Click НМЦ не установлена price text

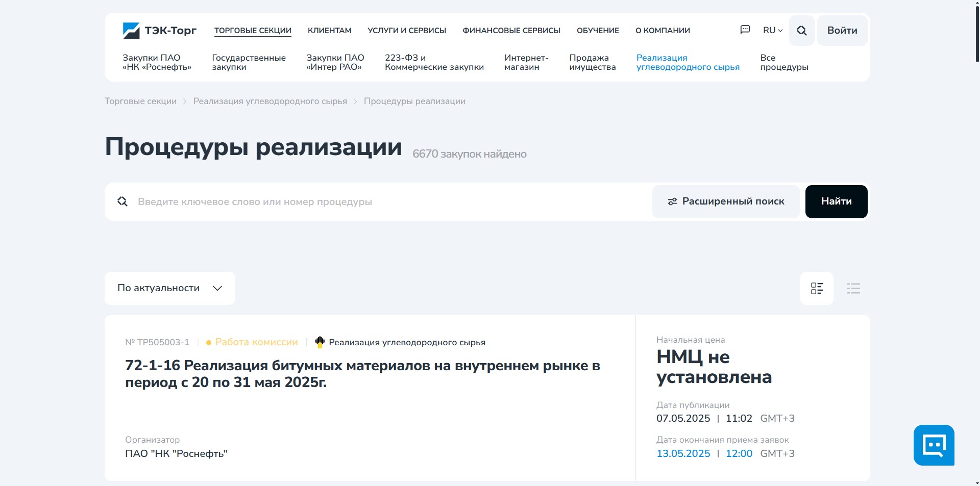point(714,367)
